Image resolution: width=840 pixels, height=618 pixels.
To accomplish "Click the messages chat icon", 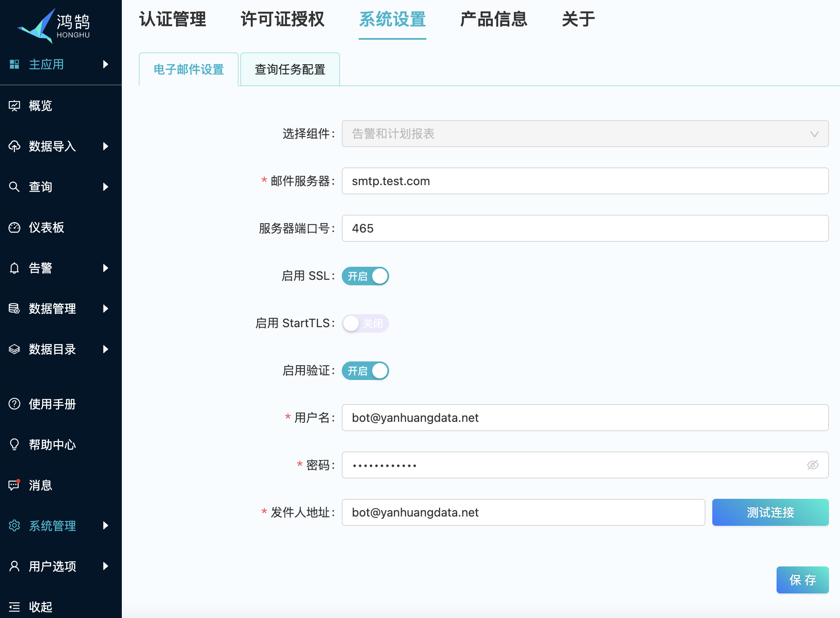I will pyautogui.click(x=14, y=485).
